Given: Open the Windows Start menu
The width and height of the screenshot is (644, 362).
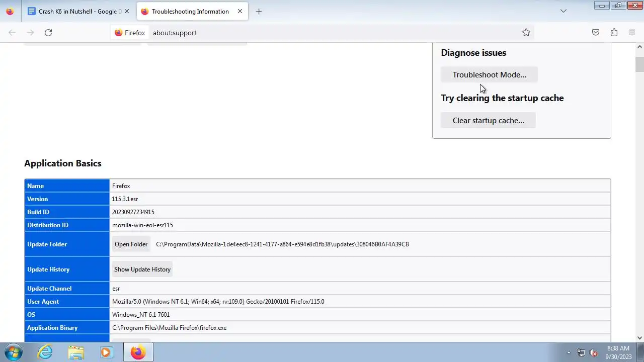Looking at the screenshot, I should pyautogui.click(x=13, y=352).
